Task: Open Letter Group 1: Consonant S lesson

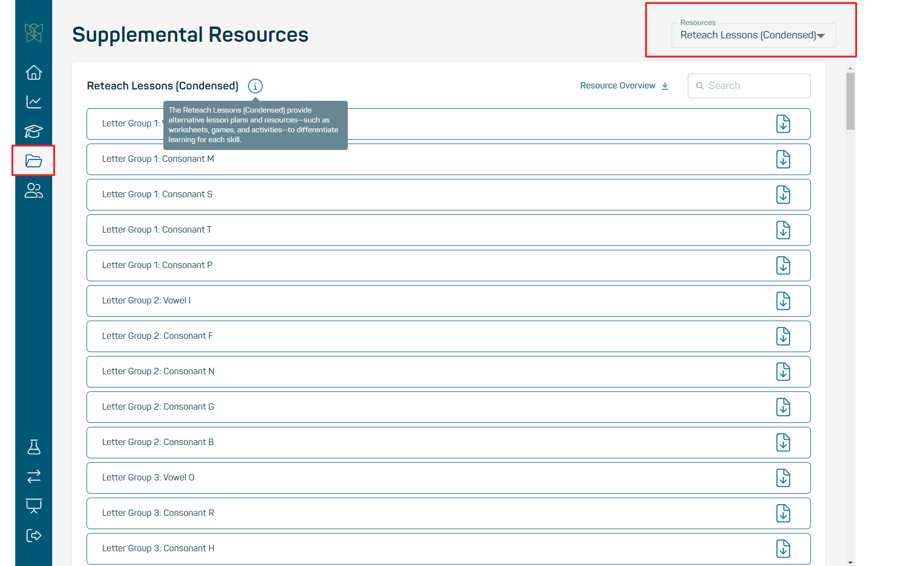Action: pos(157,194)
